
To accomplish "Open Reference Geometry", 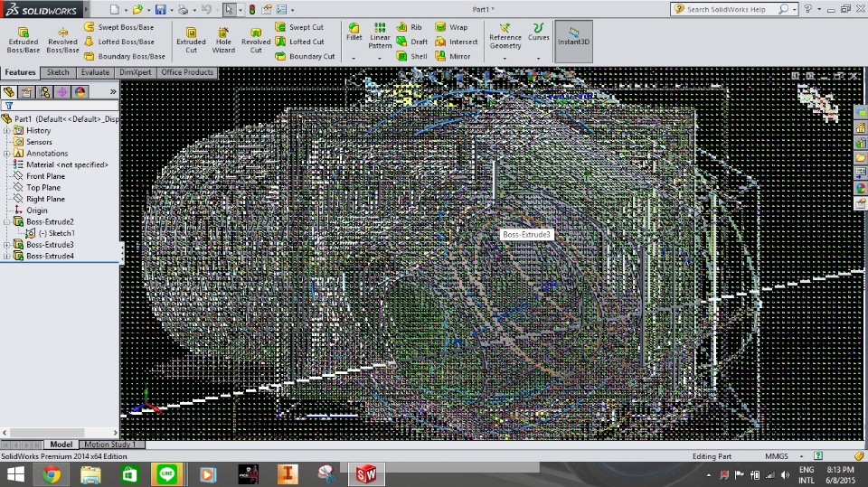I will pos(505,36).
